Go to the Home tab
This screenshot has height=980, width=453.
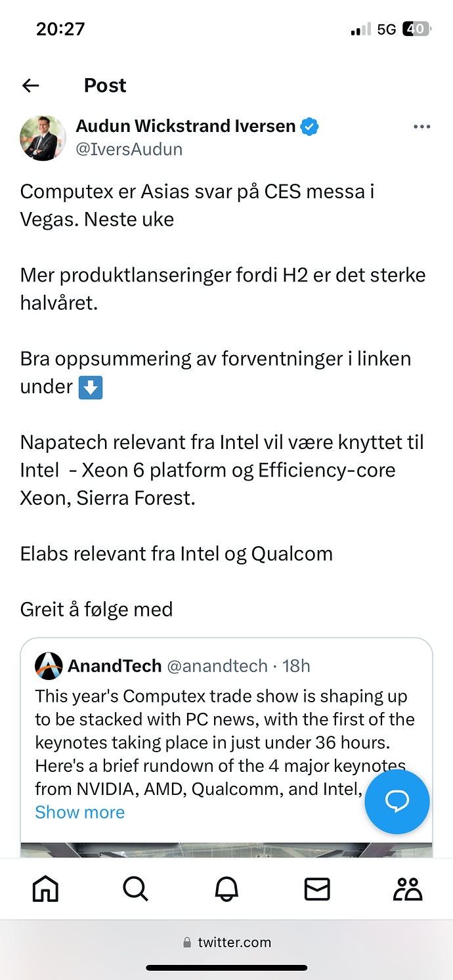[x=45, y=889]
